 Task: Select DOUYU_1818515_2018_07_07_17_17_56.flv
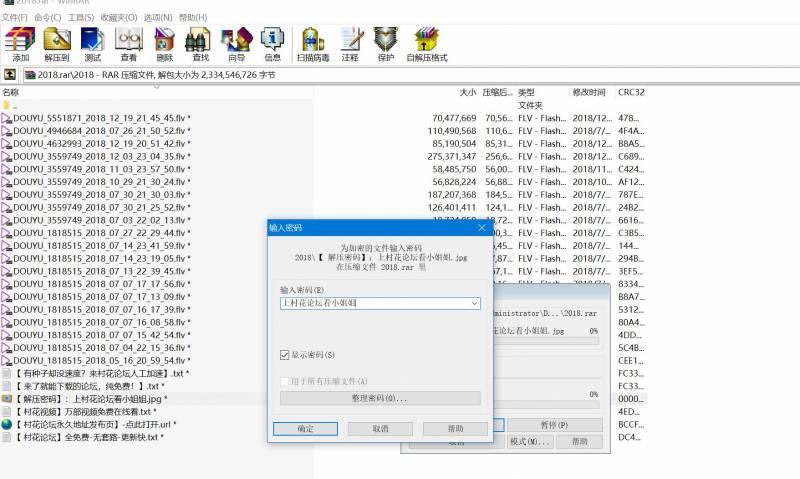(x=102, y=284)
